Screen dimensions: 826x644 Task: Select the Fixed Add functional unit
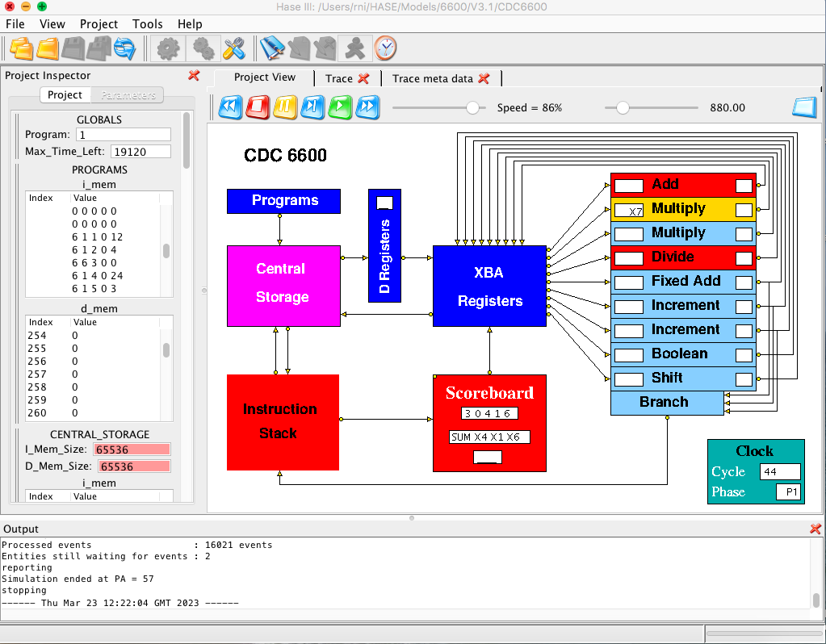(683, 282)
